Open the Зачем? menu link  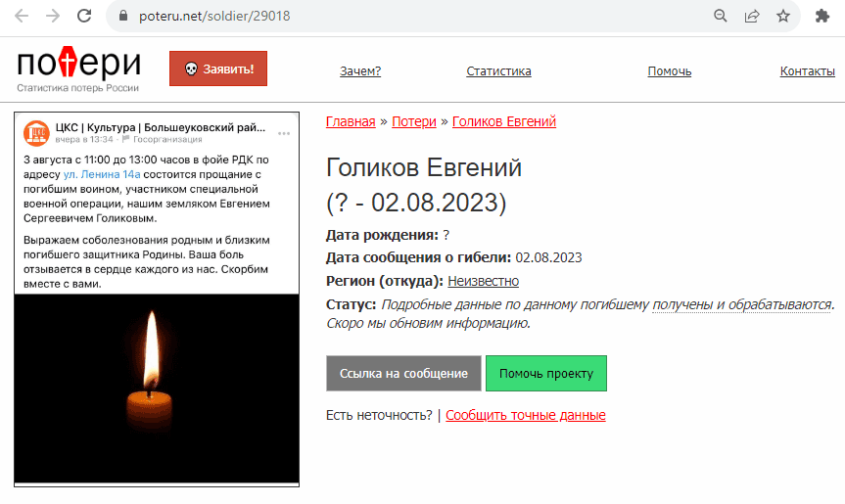pos(360,71)
